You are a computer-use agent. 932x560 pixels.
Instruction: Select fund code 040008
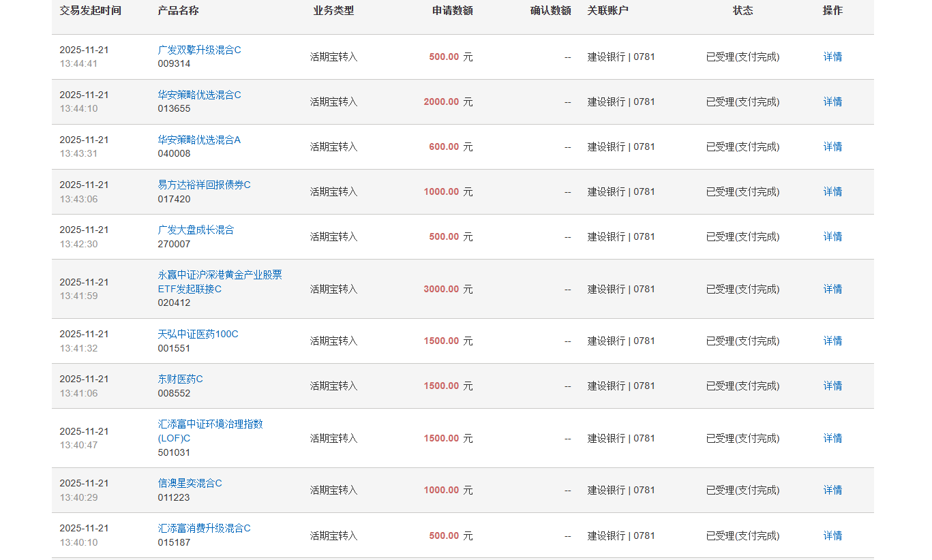pyautogui.click(x=174, y=153)
